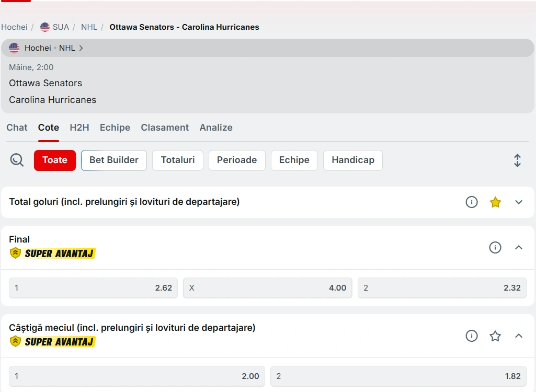
Task: Open info for Total goluri market
Action: tap(472, 202)
